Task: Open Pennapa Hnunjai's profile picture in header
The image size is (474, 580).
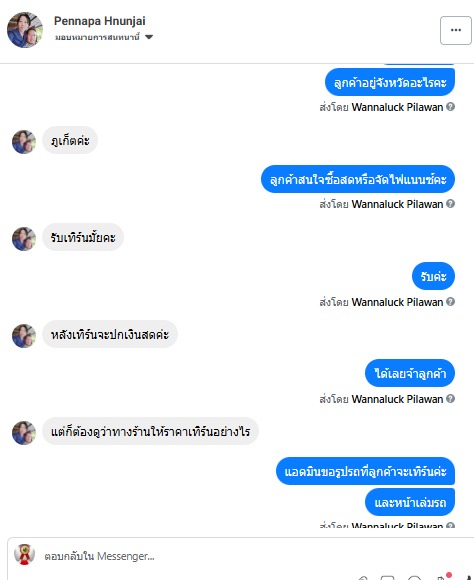Action: click(25, 30)
